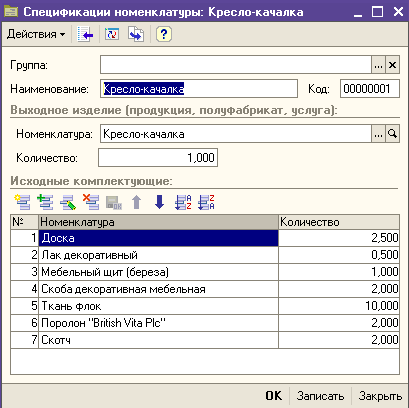Click the window title bar icon
Screen dimensions: 409x408
click(x=11, y=12)
